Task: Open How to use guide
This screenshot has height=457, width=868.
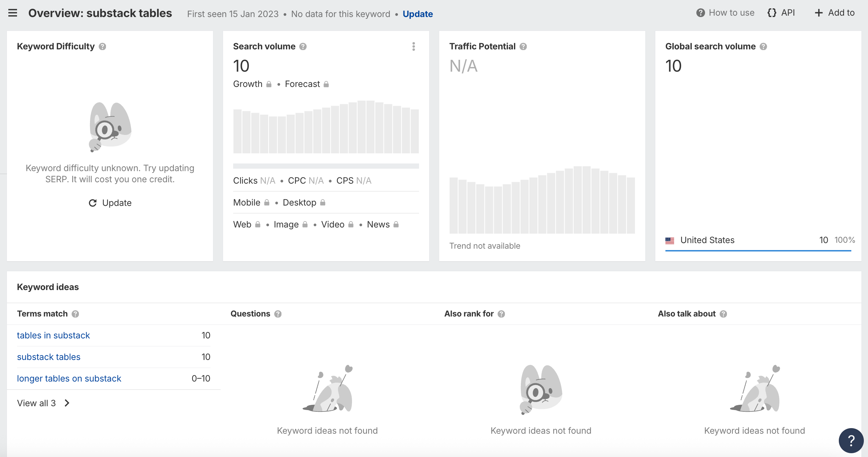Action: coord(726,13)
